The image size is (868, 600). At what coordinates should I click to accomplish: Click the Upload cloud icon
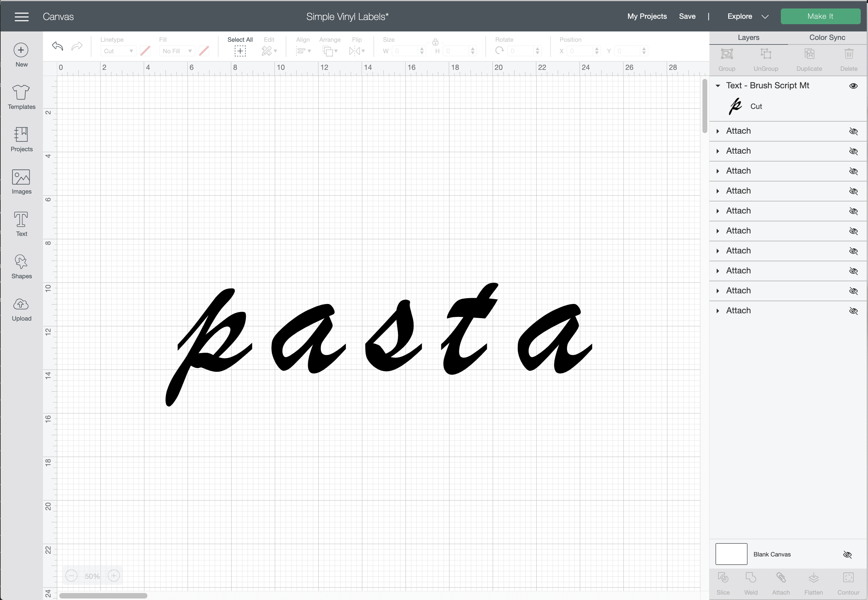(x=21, y=304)
